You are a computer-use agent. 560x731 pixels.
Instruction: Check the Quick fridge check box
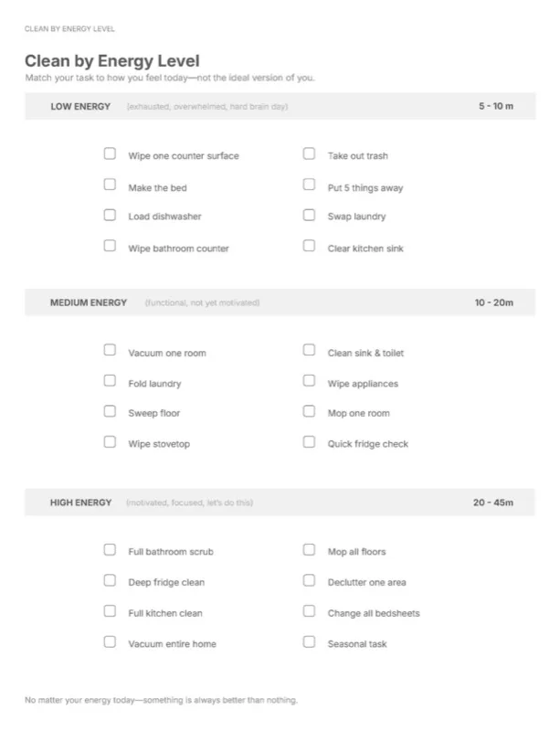[309, 442]
